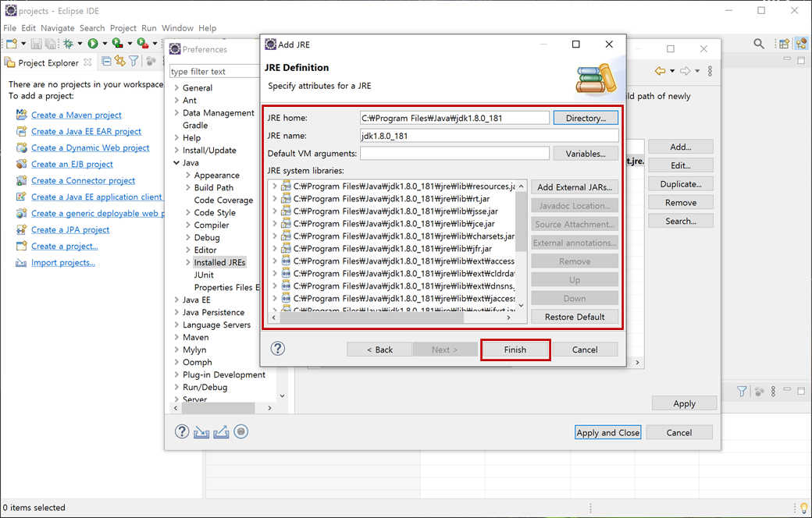Click the back arrow icon in Preferences
812x518 pixels.
[661, 71]
